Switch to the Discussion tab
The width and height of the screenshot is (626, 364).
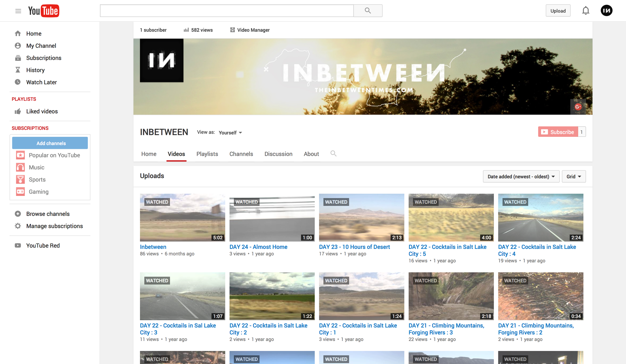point(278,154)
